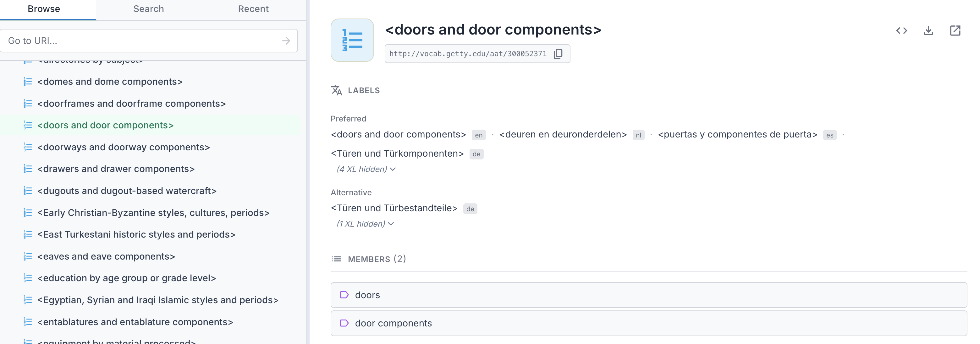Open the door components member concept
This screenshot has width=980, height=344.
point(649,323)
